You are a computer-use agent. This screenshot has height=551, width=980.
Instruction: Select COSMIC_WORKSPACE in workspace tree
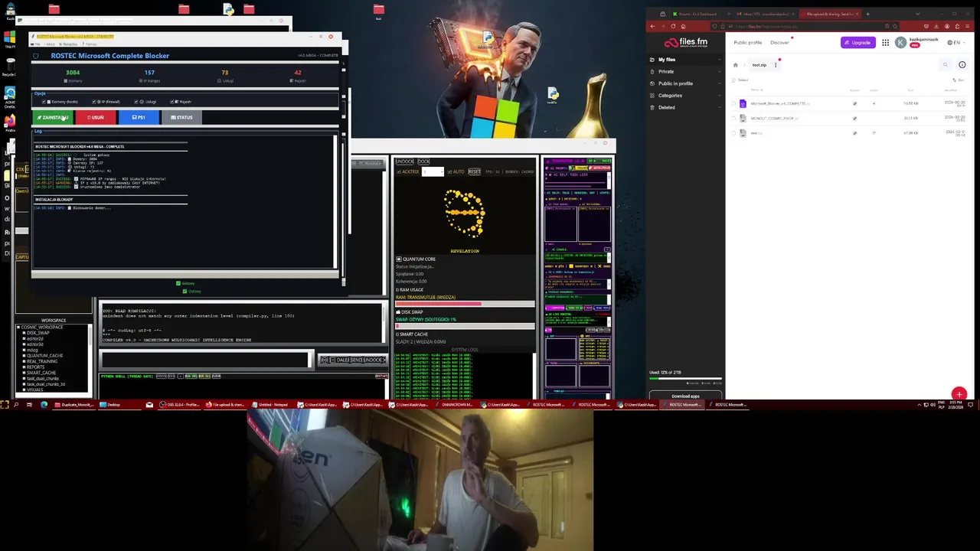click(x=42, y=328)
